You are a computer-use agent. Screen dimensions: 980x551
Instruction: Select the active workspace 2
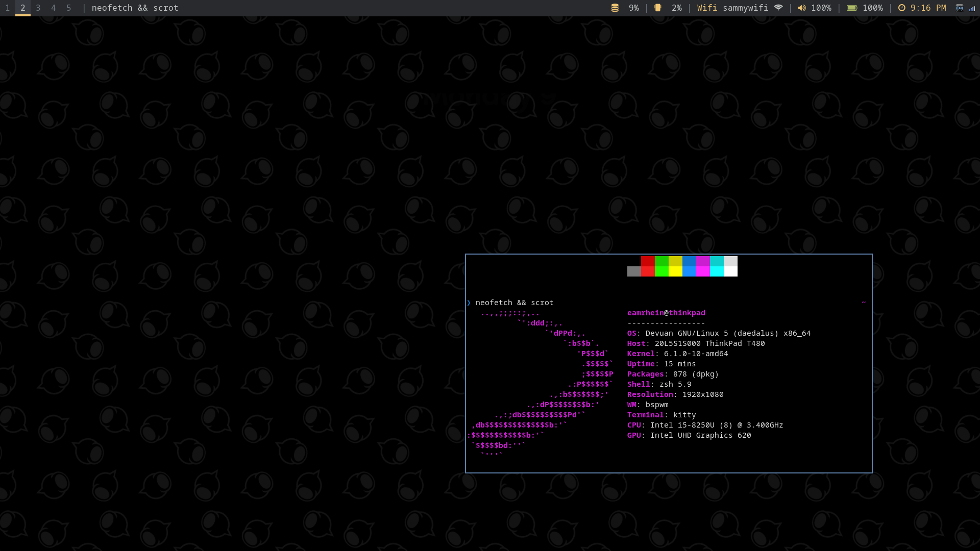(23, 8)
